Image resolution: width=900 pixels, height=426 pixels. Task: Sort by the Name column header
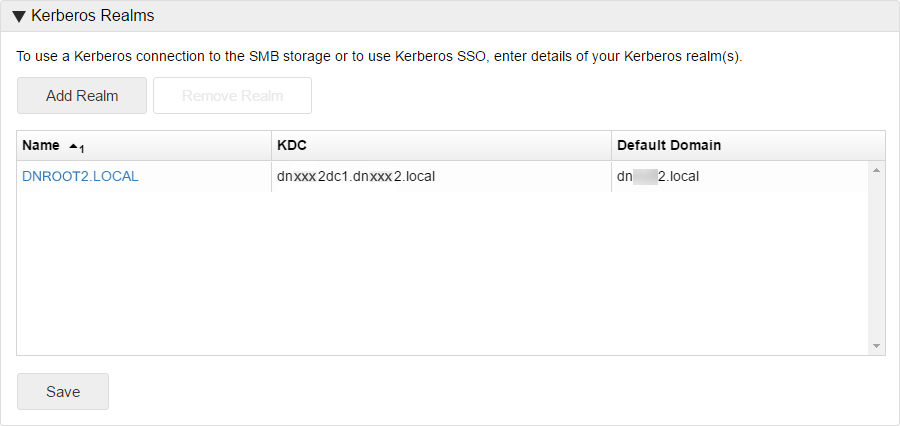[41, 146]
